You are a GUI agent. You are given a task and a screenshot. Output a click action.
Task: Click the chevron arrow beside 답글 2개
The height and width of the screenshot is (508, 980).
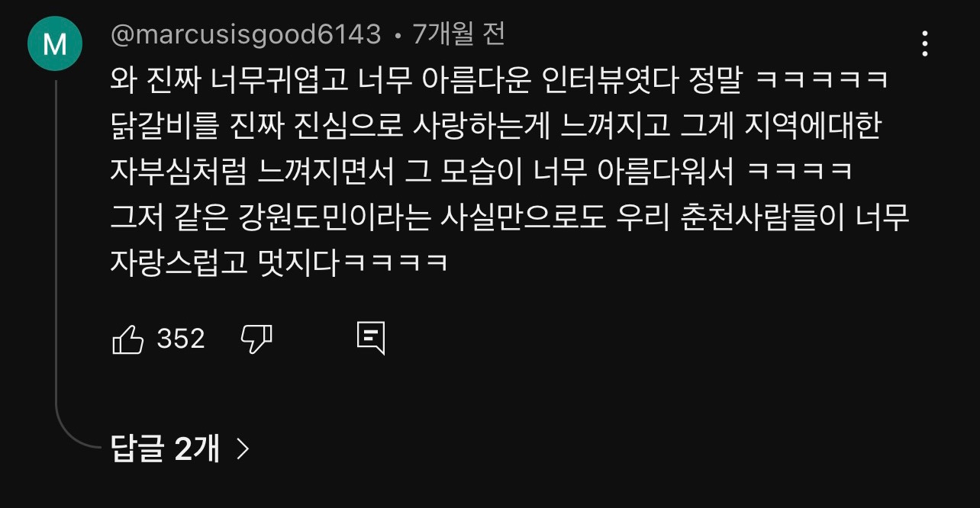(243, 449)
